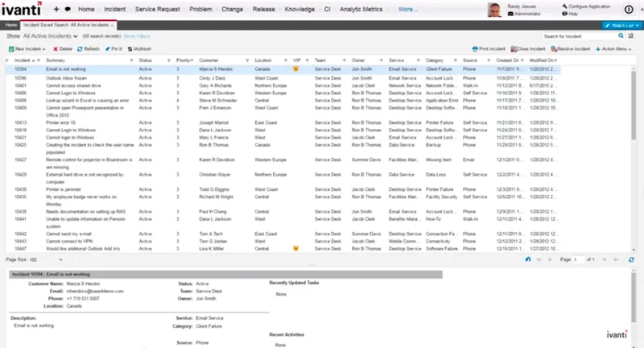The image size is (644, 348).
Task: Close the All Active Incidents saved search tab
Action: 112,26
